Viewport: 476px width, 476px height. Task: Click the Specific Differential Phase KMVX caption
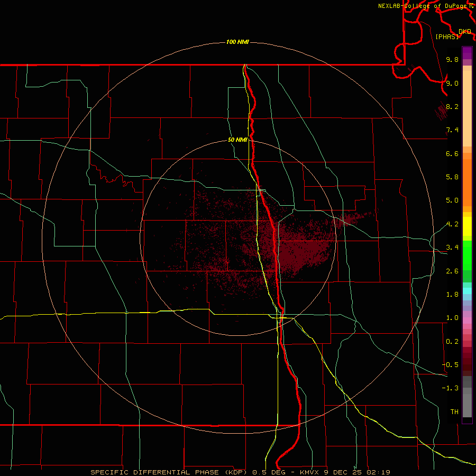coord(240,472)
